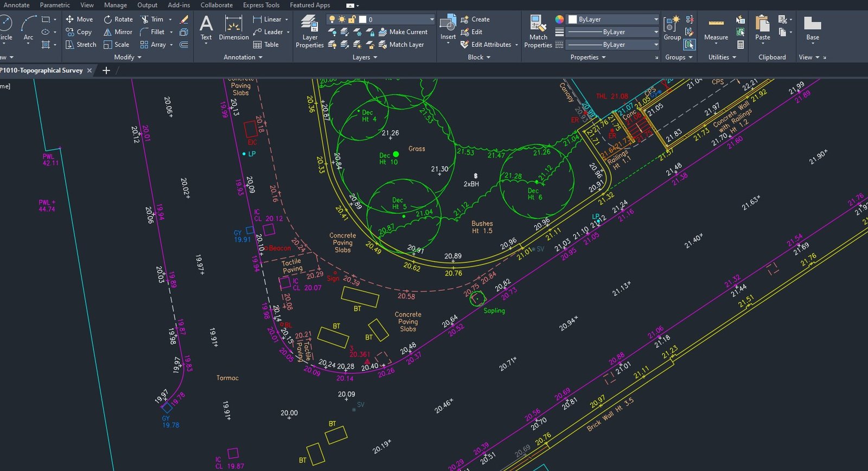The width and height of the screenshot is (868, 471).
Task: Click the object color wheel swatch
Action: point(559,20)
